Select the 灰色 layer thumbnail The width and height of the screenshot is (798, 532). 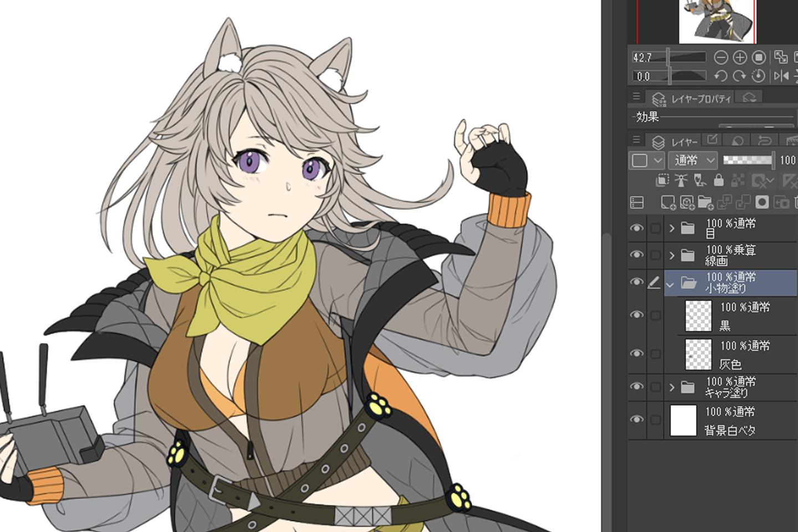(x=698, y=354)
